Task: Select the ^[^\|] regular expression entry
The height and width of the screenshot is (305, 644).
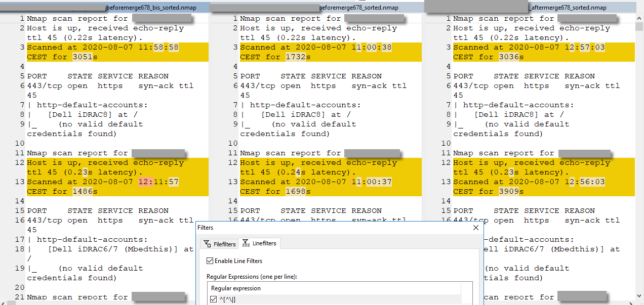Action: (x=238, y=299)
